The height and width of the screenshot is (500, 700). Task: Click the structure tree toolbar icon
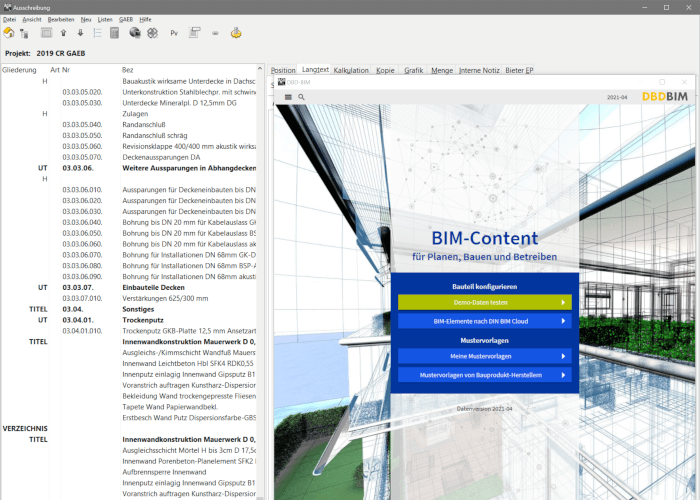point(24,33)
